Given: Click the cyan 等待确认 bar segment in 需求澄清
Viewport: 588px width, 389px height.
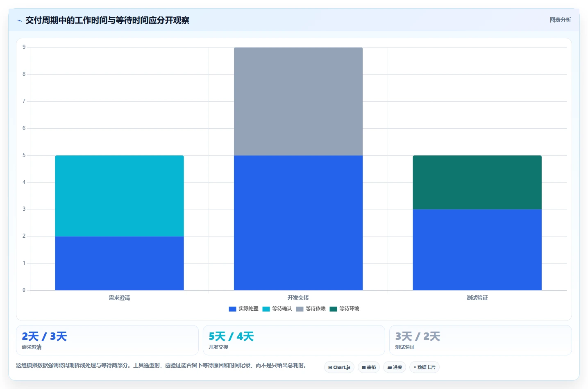Looking at the screenshot, I should point(119,196).
